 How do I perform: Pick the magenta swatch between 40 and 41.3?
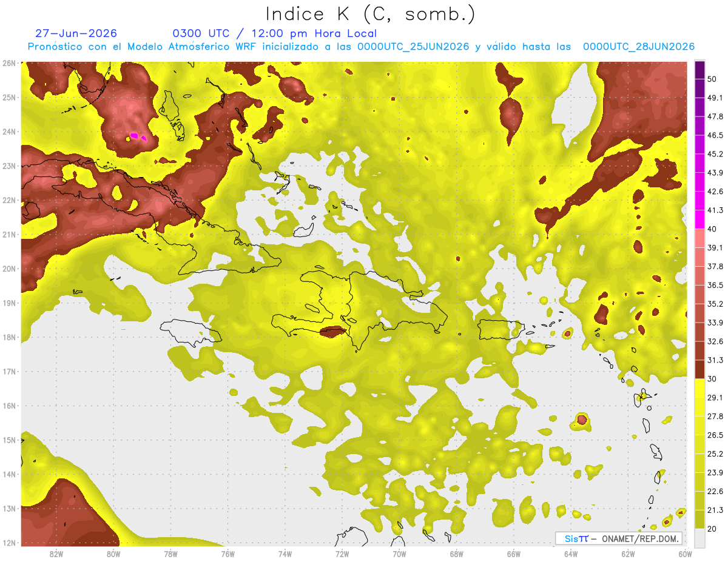coord(699,219)
